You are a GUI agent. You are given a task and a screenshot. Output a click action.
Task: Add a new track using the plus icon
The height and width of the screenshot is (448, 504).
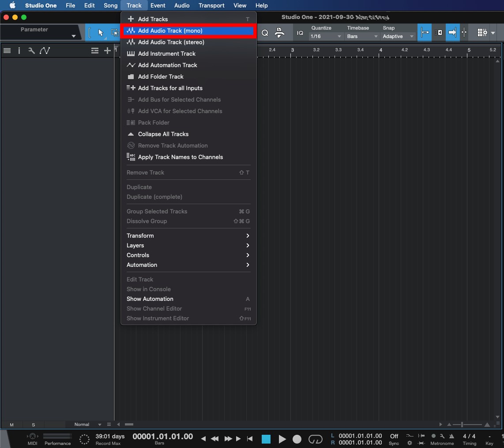(x=107, y=50)
